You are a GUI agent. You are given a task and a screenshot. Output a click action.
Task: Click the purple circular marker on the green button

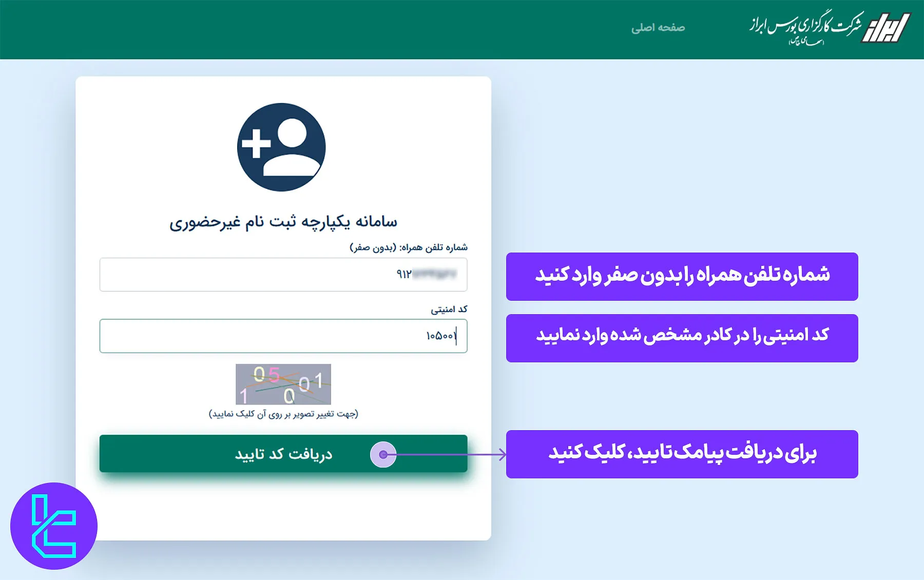pyautogui.click(x=382, y=455)
